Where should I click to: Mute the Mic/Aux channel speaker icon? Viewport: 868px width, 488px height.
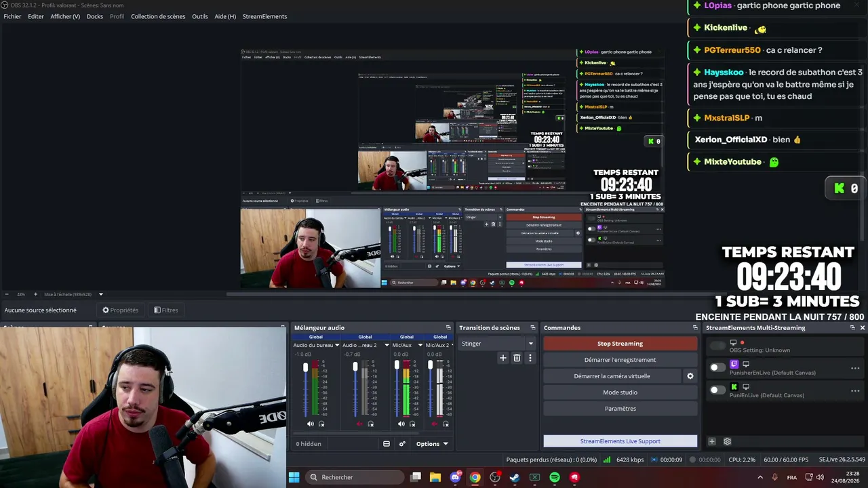click(401, 424)
